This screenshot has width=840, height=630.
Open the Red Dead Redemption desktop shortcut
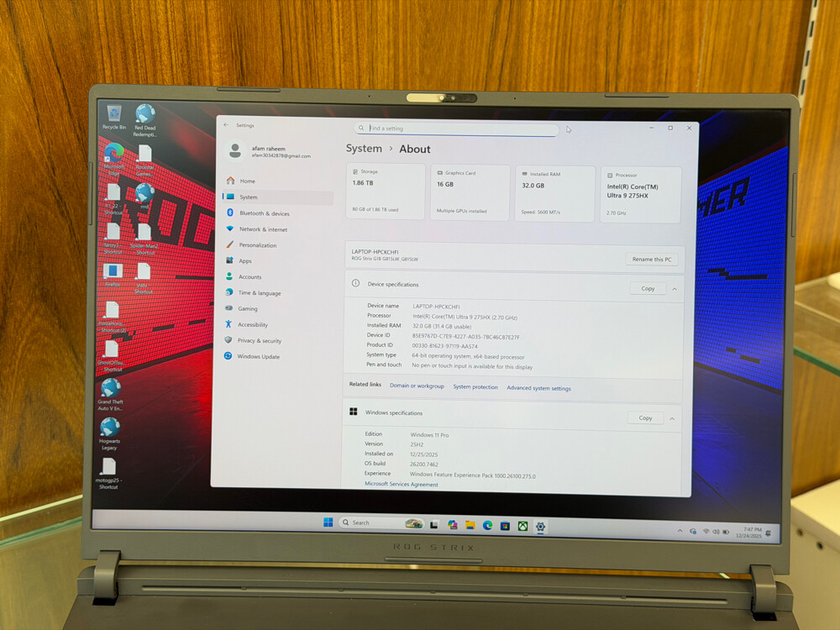(x=144, y=120)
